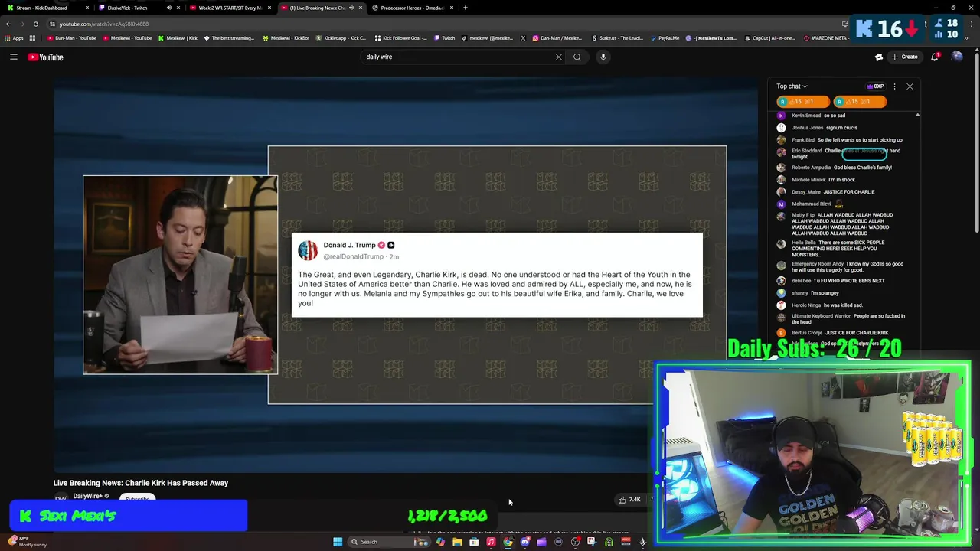
Task: Open the Music app in taskbar
Action: 491,542
